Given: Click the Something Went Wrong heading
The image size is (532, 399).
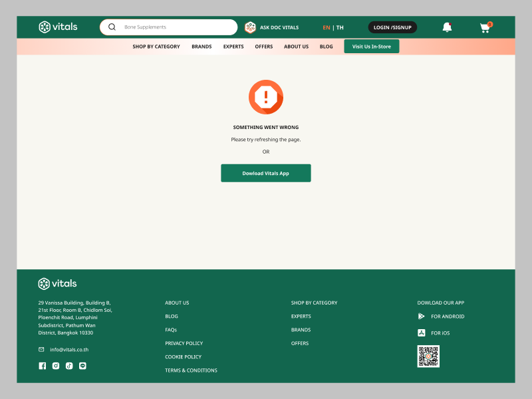Looking at the screenshot, I should (x=265, y=127).
